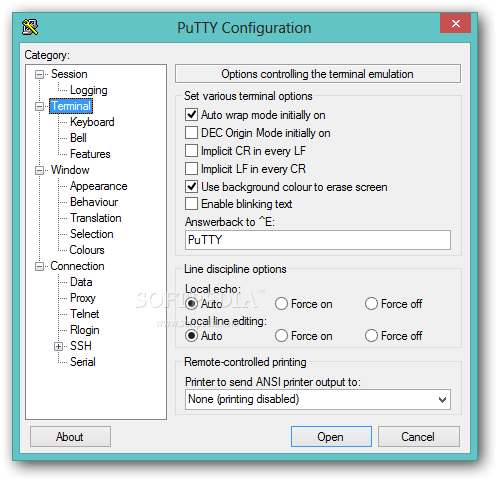Open the Logging category
The width and height of the screenshot is (498, 481).
pos(89,90)
